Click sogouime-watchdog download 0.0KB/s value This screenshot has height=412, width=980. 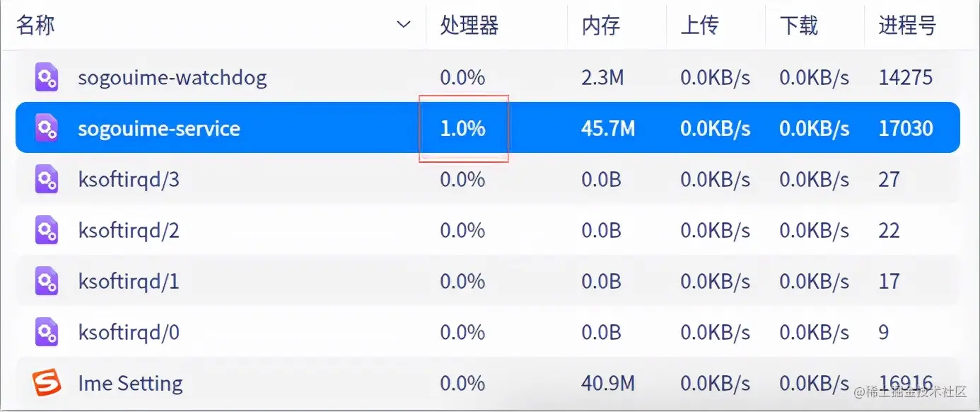815,77
